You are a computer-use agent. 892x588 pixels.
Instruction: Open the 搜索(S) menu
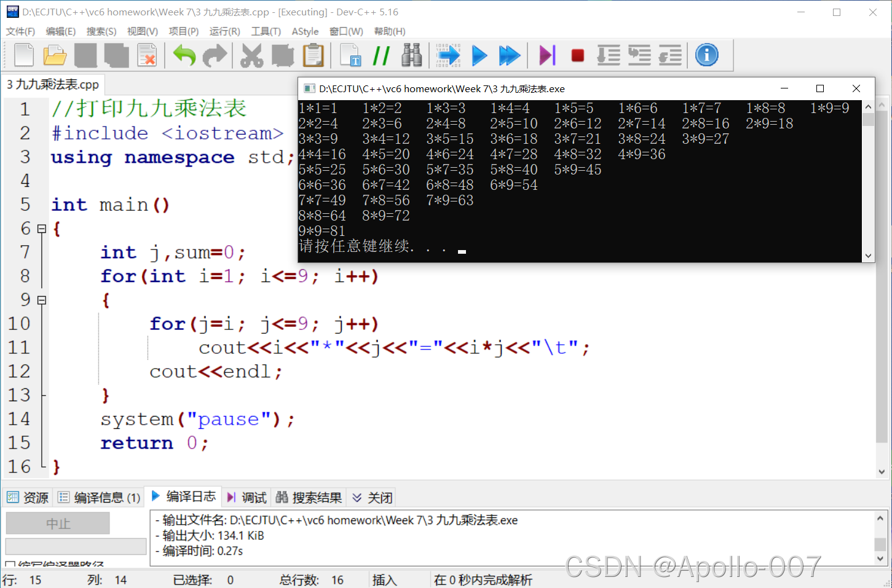(x=101, y=31)
